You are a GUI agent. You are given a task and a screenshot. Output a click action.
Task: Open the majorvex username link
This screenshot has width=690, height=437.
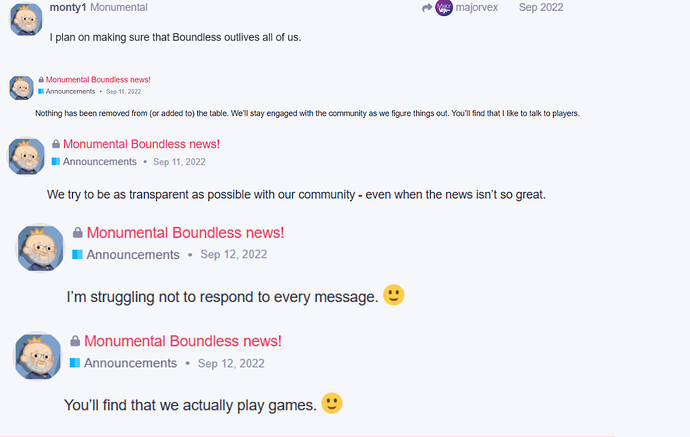pos(477,7)
